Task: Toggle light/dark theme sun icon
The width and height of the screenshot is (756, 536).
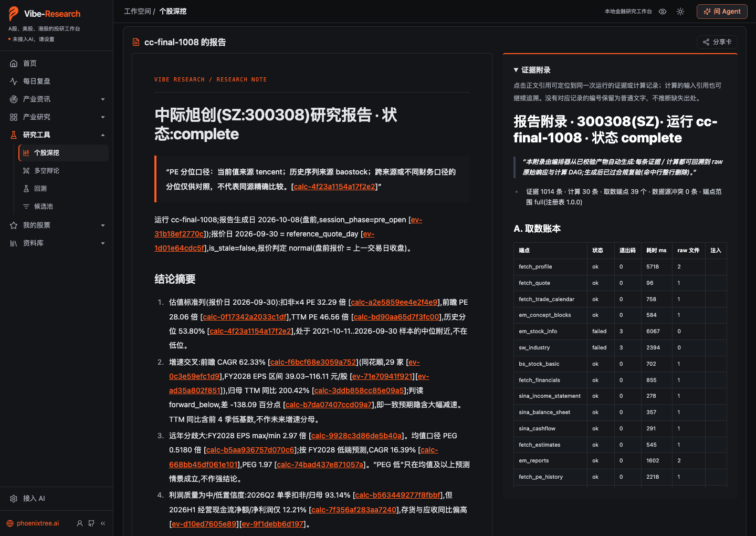Action: pos(680,12)
